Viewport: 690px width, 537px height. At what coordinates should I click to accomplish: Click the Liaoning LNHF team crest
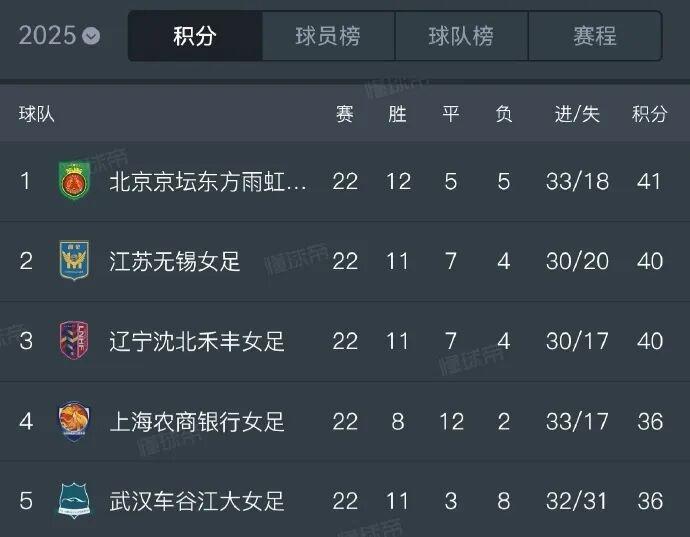point(74,340)
